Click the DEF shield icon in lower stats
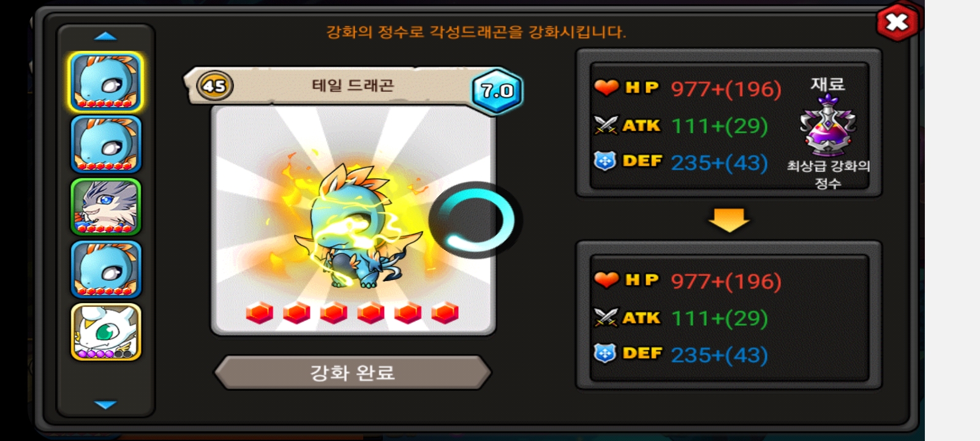The height and width of the screenshot is (441, 980). 605,353
